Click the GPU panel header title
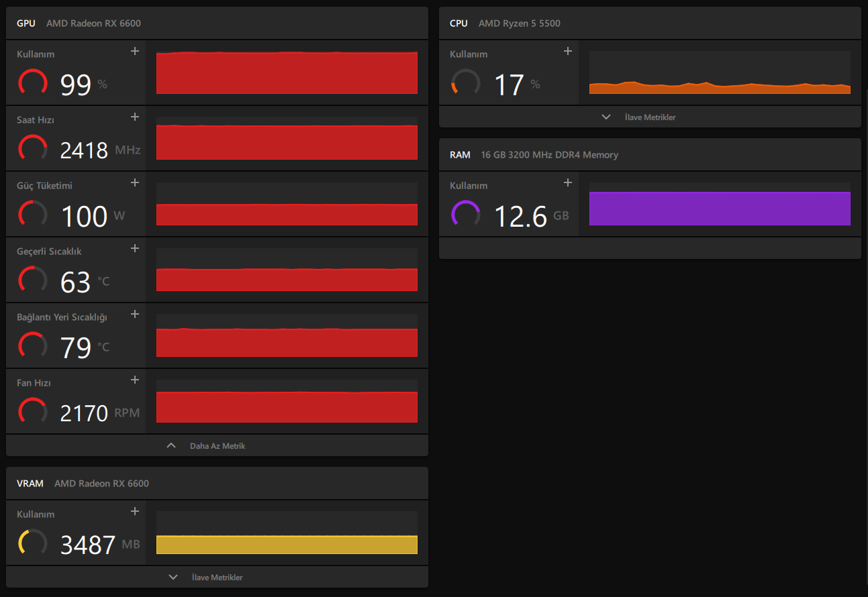Image resolution: width=868 pixels, height=597 pixels. tap(26, 23)
